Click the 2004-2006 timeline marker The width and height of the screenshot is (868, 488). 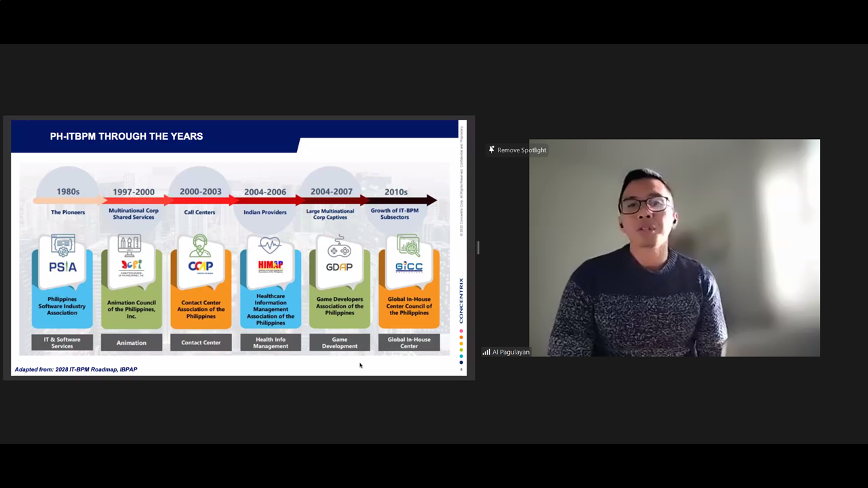coord(265,192)
